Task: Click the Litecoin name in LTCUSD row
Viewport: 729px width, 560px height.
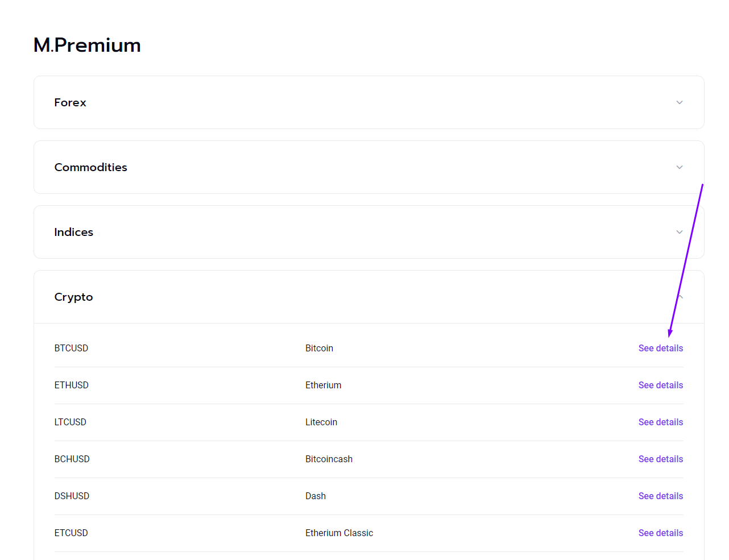Action: pos(321,422)
